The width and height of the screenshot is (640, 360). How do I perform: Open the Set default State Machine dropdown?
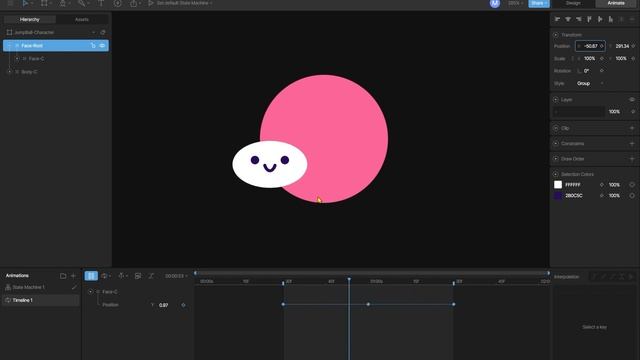[x=184, y=3]
